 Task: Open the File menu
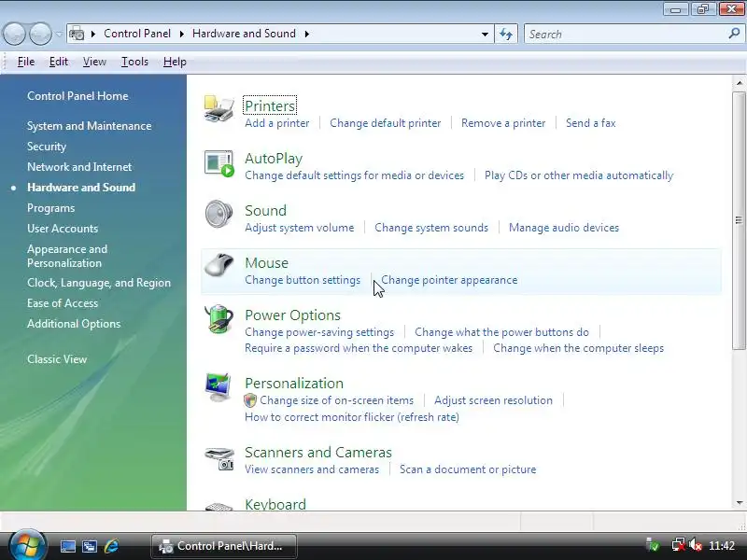click(x=26, y=62)
